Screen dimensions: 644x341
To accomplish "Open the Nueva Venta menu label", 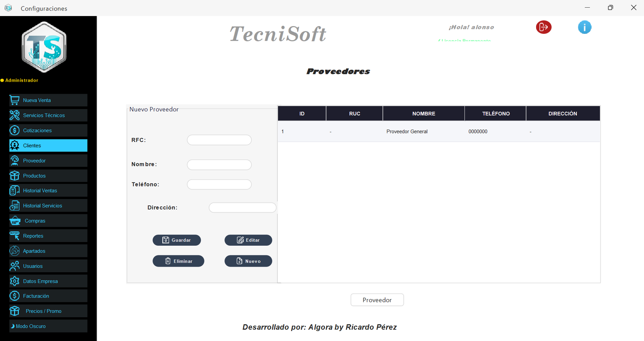I will 37,100.
